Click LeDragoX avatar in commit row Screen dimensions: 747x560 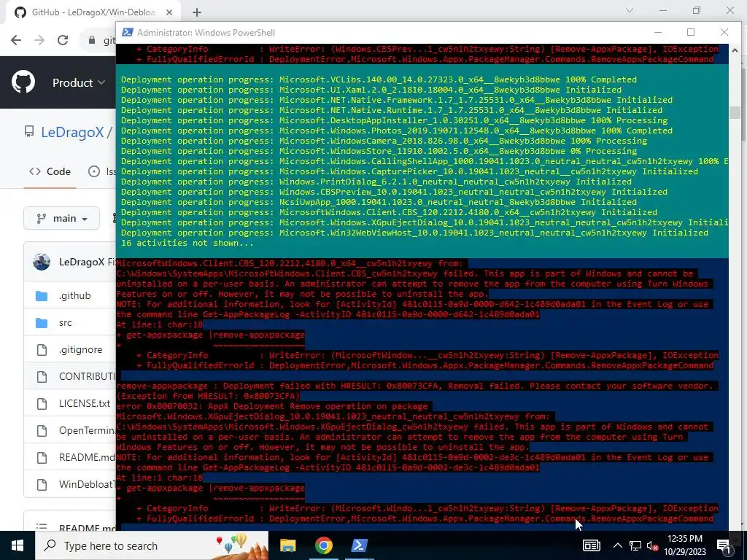pyautogui.click(x=42, y=262)
